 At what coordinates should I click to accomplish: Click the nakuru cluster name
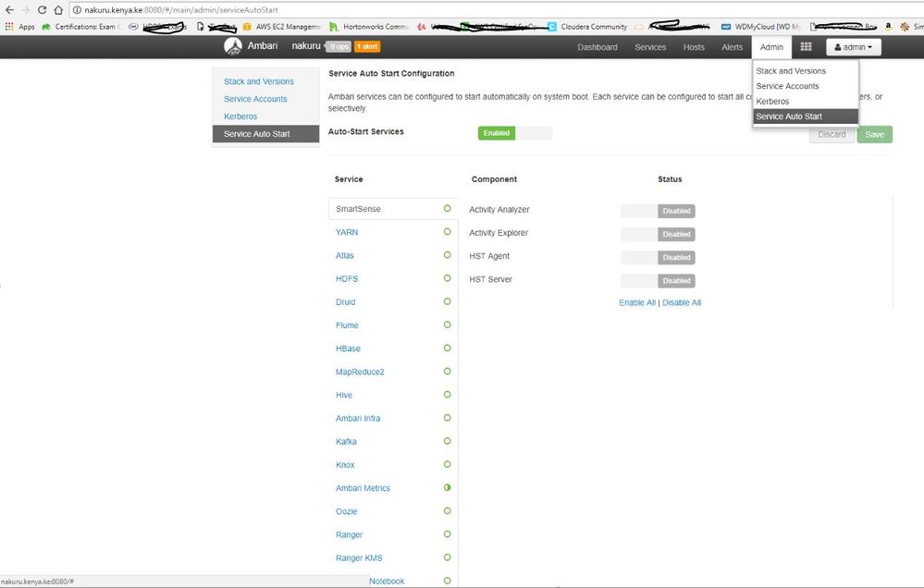click(306, 46)
